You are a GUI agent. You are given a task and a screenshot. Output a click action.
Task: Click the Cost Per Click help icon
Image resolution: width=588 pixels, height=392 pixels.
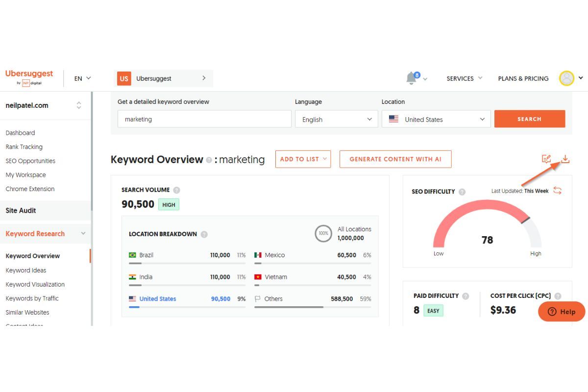(558, 296)
